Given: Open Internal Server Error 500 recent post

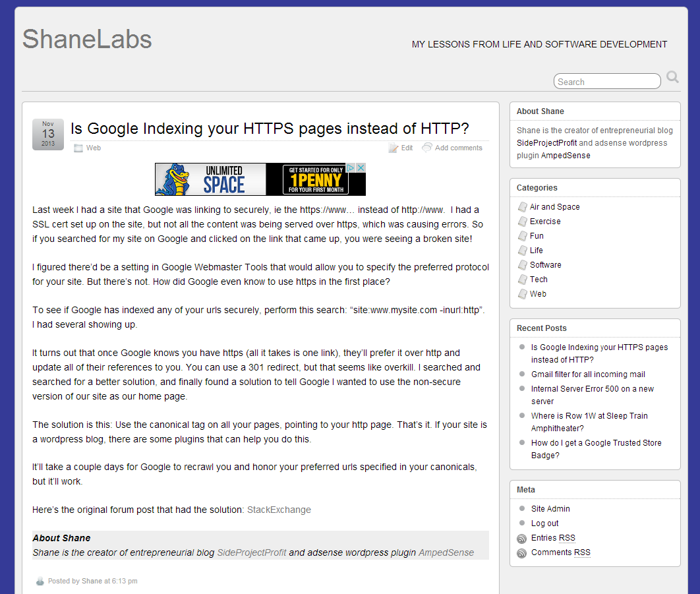Looking at the screenshot, I should [x=592, y=389].
